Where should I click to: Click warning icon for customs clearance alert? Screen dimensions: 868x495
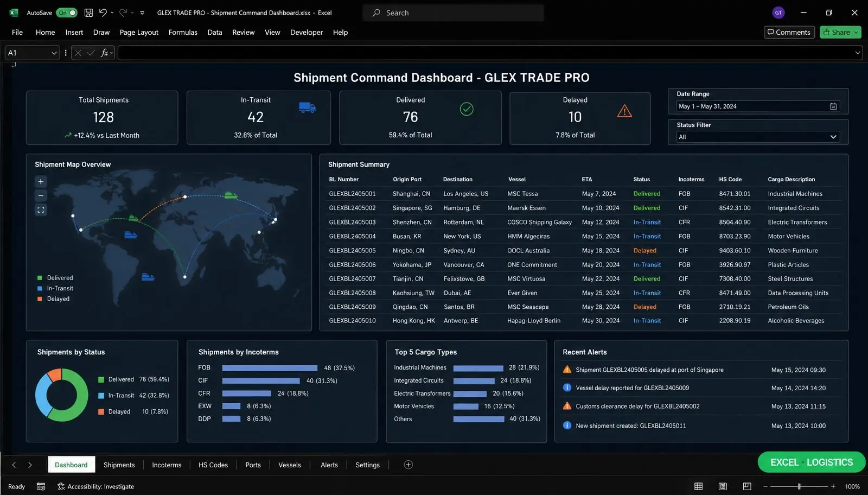567,406
